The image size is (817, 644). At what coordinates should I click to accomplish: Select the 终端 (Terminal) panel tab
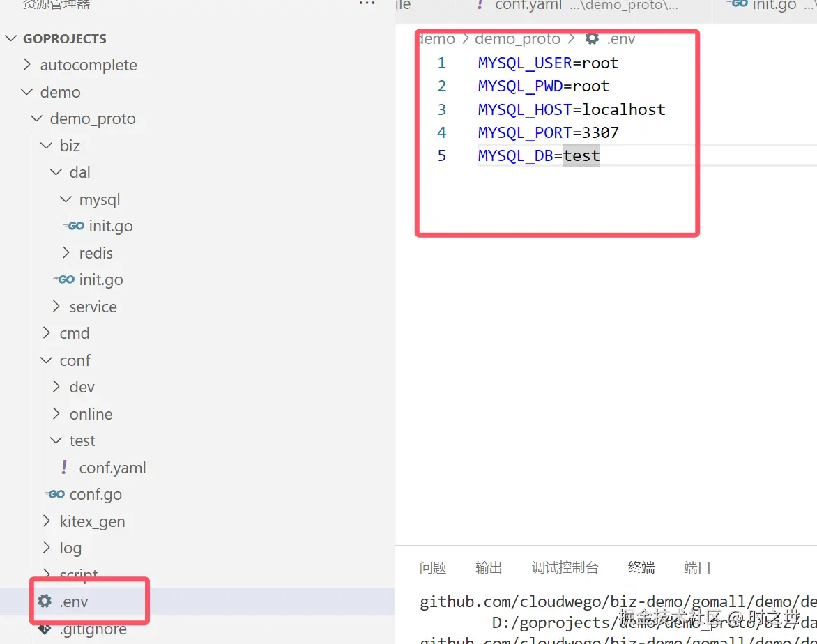pyautogui.click(x=641, y=567)
